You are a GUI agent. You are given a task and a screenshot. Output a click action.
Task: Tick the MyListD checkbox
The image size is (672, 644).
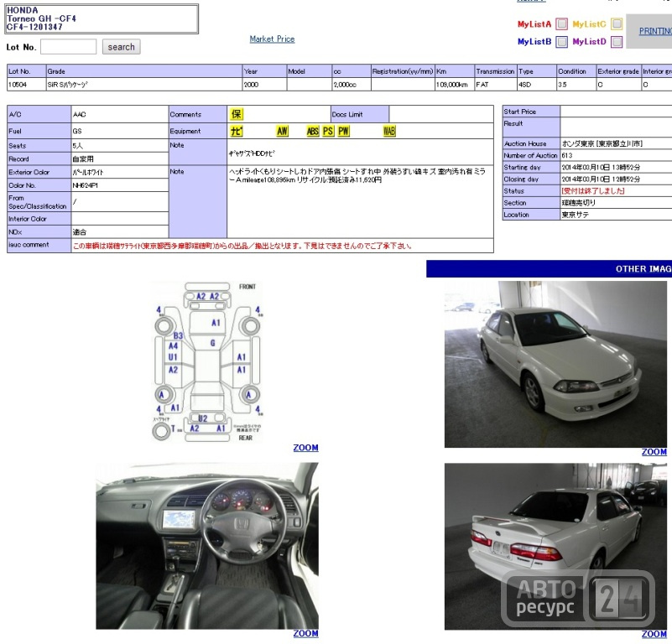(x=617, y=42)
